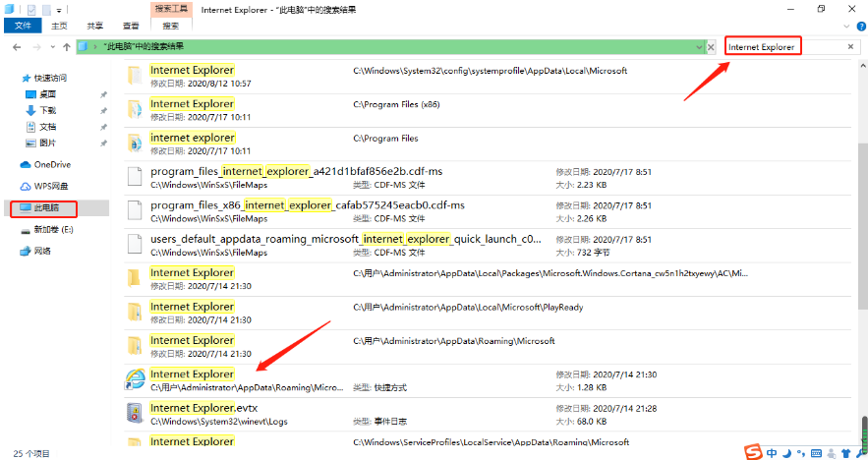Open the recent locations dropdown arrow
868x460 pixels.
pyautogui.click(x=51, y=46)
